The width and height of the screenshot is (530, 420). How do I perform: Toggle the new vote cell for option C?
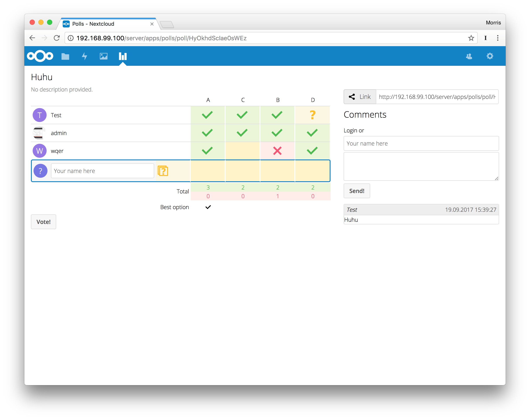[x=243, y=171]
